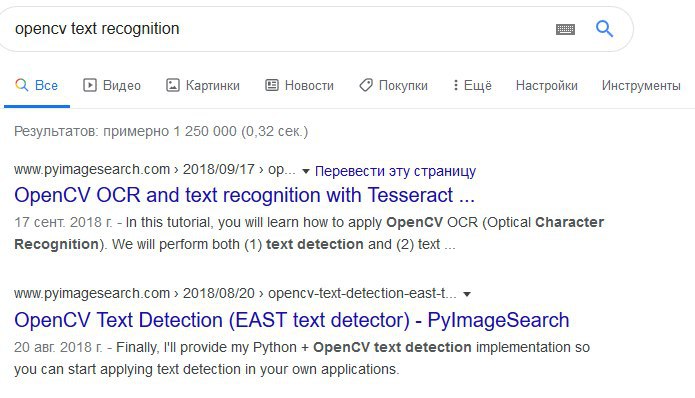Focus the search box with opencv text recognition
The image size is (695, 398).
coord(284,29)
